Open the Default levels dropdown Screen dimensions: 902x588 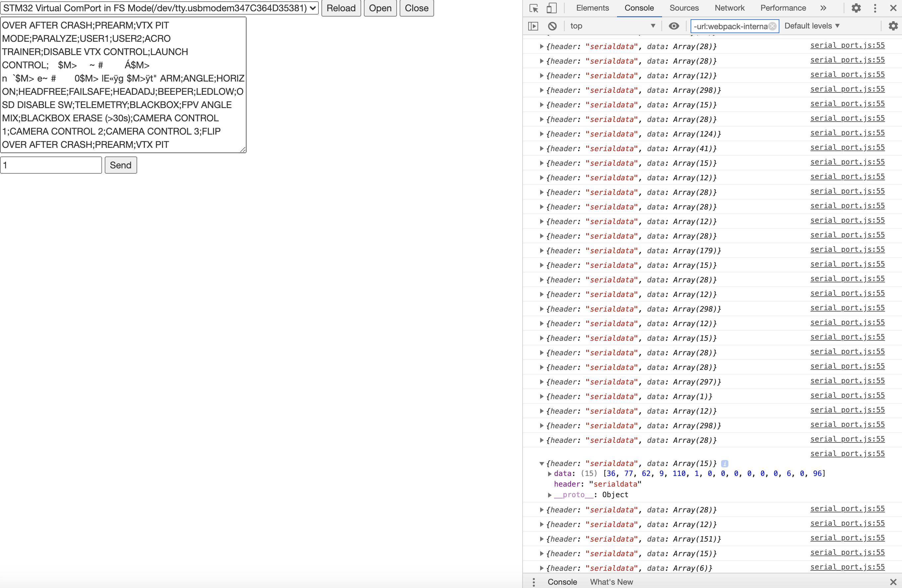(x=812, y=26)
